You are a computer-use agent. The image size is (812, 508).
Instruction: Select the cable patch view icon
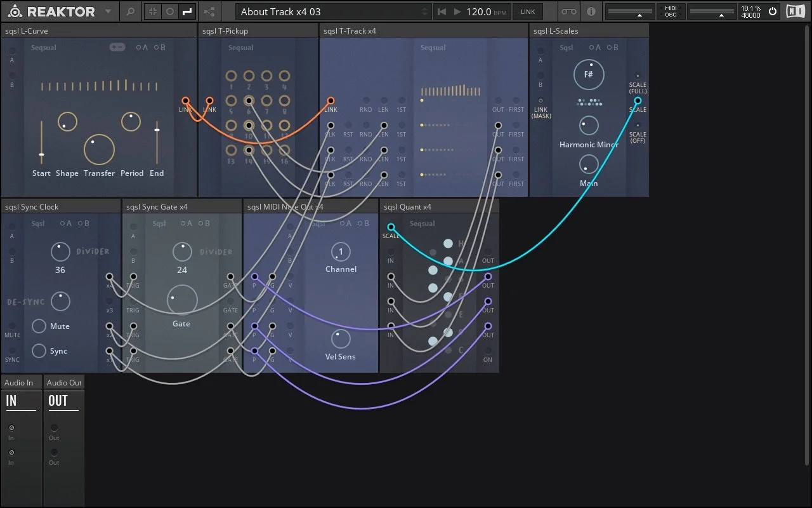coord(187,11)
